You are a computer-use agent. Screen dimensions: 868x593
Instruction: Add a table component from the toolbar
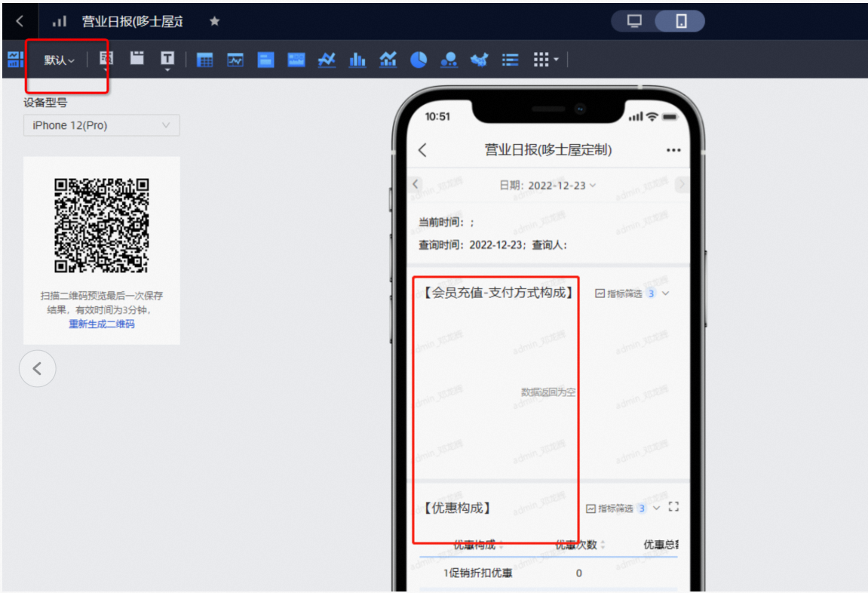click(204, 60)
